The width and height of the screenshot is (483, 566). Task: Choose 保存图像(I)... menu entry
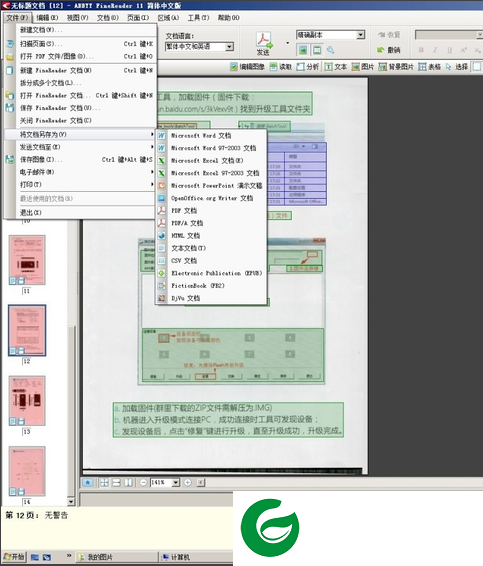(x=81, y=159)
